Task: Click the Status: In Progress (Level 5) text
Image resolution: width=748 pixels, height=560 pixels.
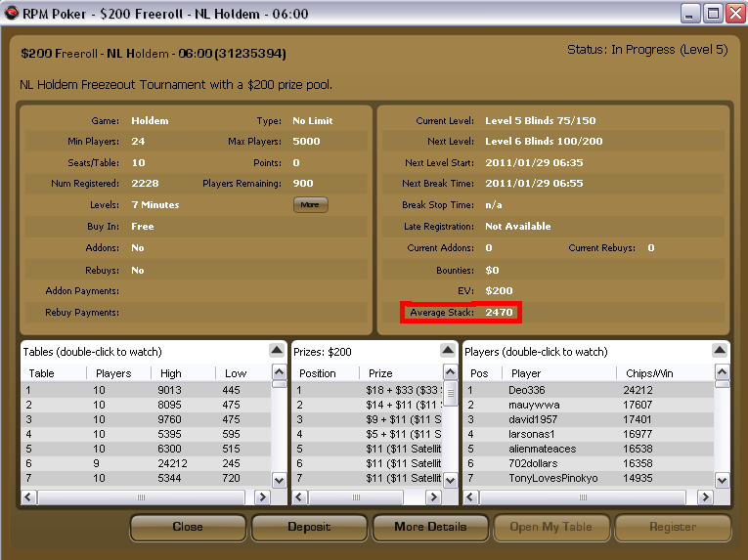Action: point(647,49)
